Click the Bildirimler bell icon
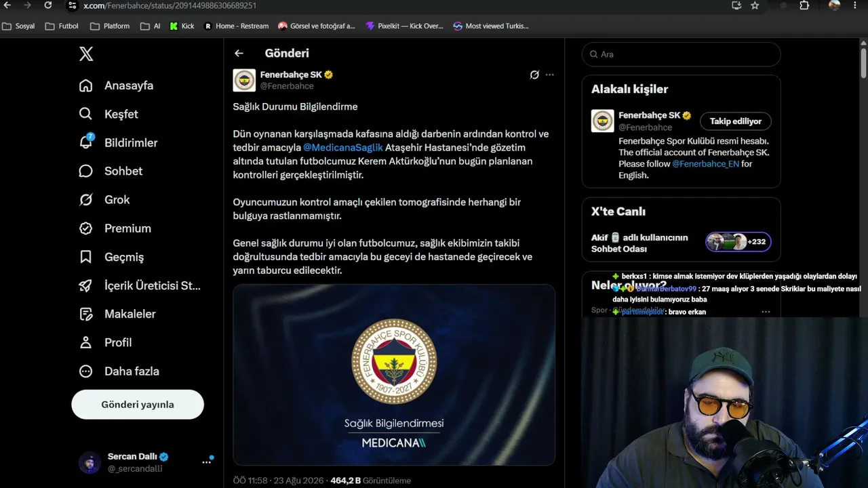 [x=85, y=142]
